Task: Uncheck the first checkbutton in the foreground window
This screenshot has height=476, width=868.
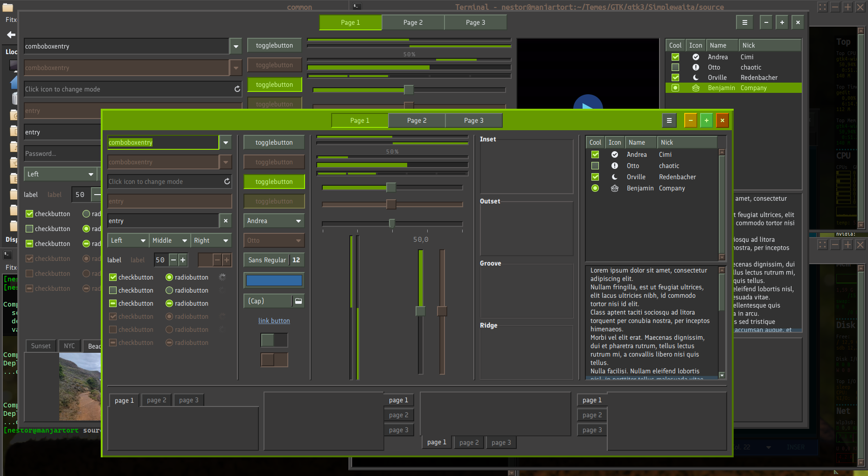Action: pos(113,277)
